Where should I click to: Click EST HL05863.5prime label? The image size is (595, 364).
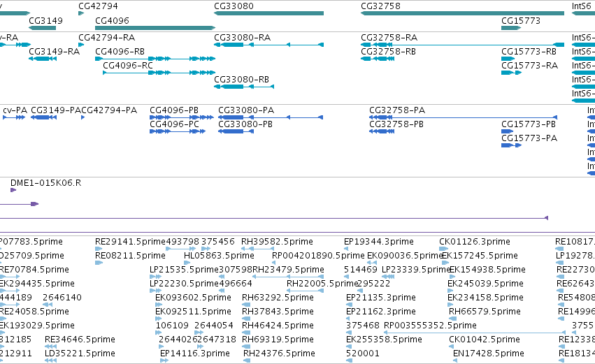coord(219,256)
